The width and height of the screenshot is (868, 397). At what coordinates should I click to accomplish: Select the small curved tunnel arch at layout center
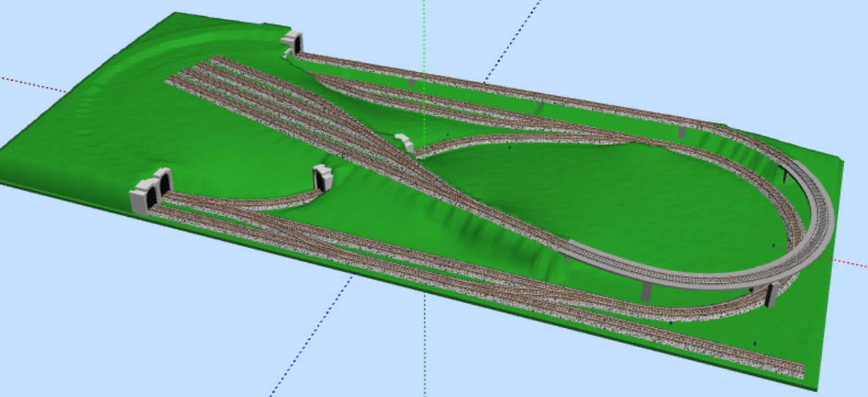click(404, 142)
